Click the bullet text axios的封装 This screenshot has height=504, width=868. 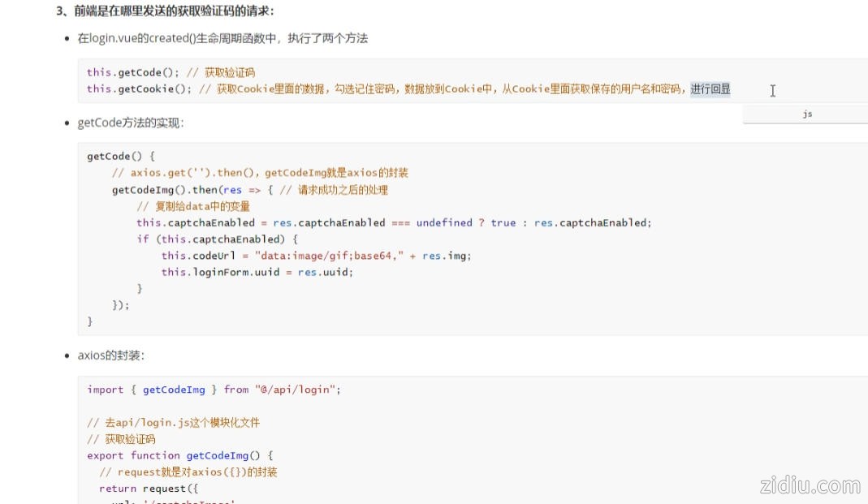[111, 355]
